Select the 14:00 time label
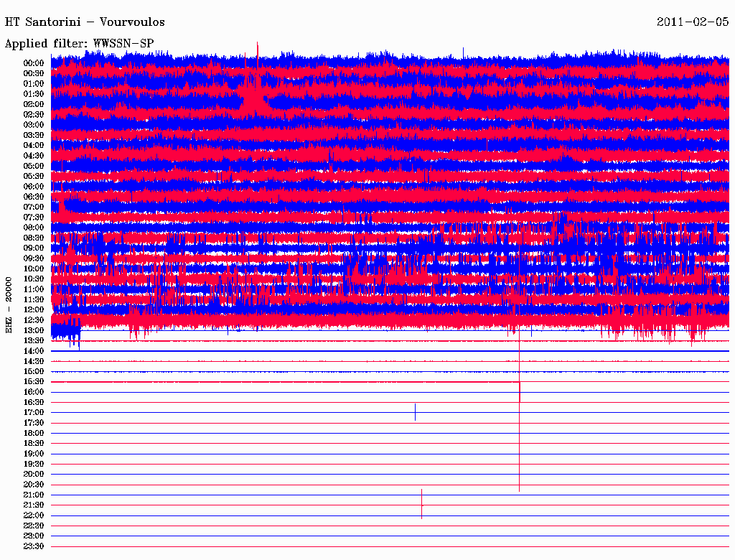 [34, 351]
